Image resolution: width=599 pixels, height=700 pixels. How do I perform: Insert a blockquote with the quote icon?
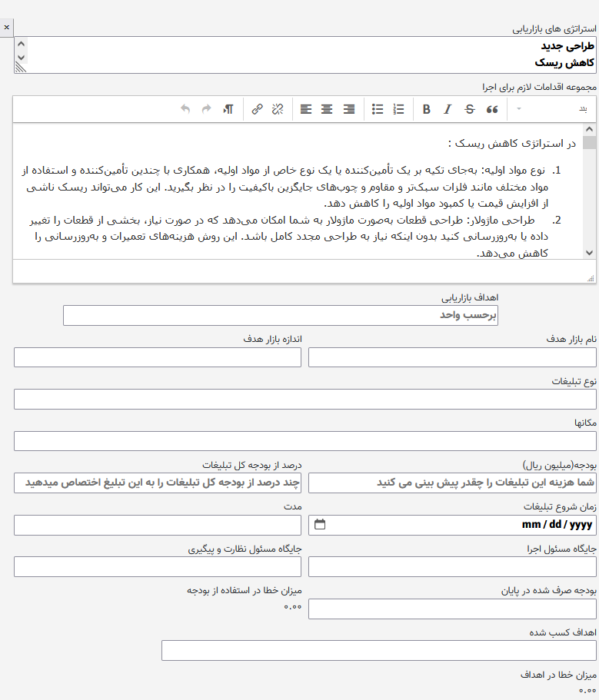(492, 109)
